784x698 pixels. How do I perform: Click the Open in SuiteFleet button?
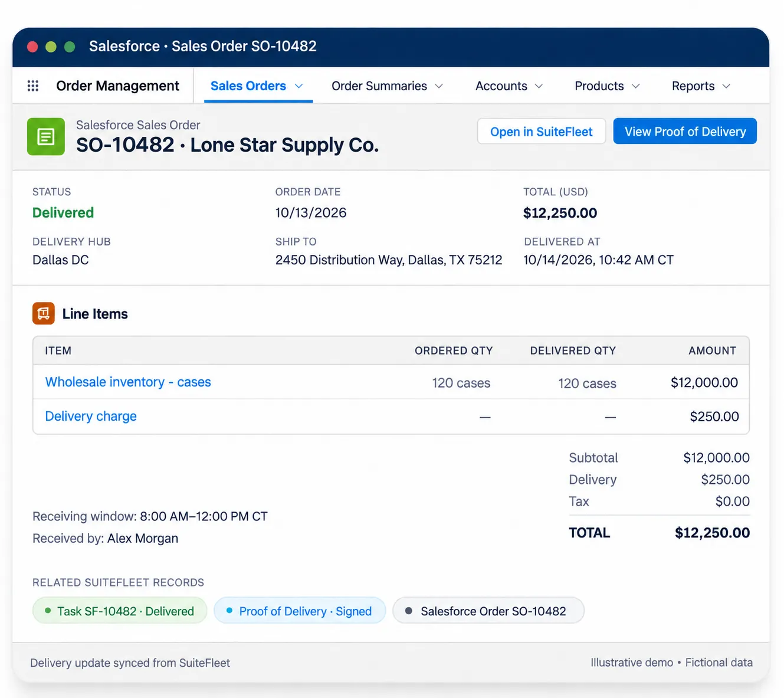coord(542,132)
